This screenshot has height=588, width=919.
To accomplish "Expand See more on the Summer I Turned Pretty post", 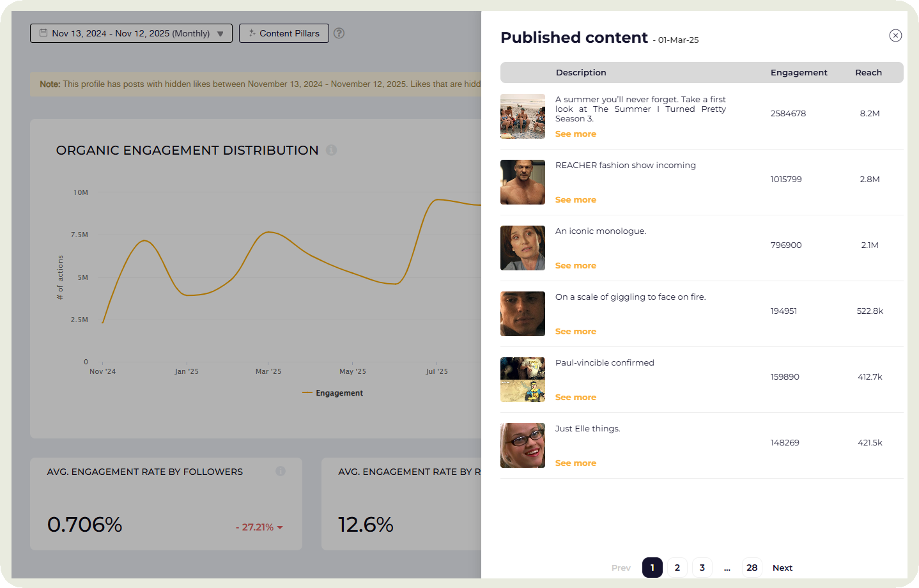I will [575, 134].
